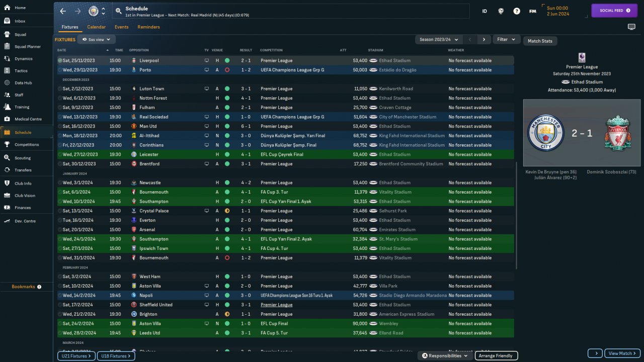
Task: Untick the selection circle for Liverpool fixture
Action: click(60, 60)
